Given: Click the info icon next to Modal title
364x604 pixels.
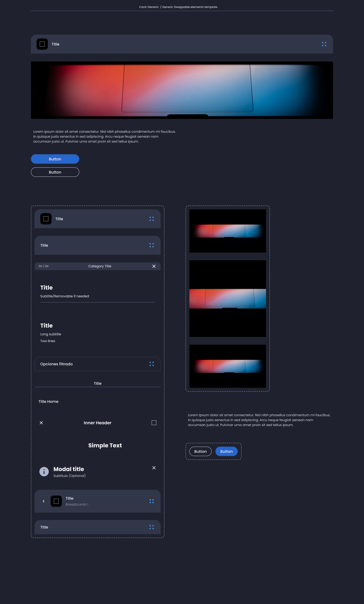Looking at the screenshot, I should pyautogui.click(x=44, y=472).
